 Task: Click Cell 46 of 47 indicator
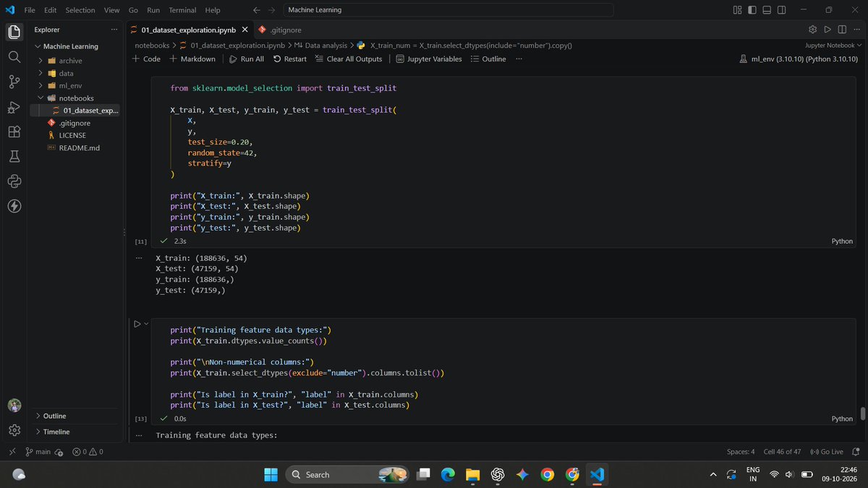point(782,452)
